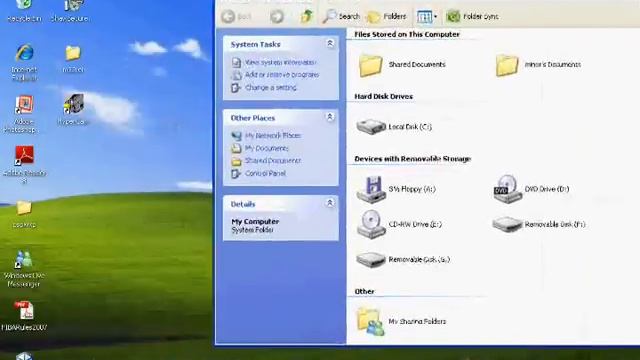Go up one folder level
This screenshot has width=640, height=360.
pyautogui.click(x=307, y=16)
